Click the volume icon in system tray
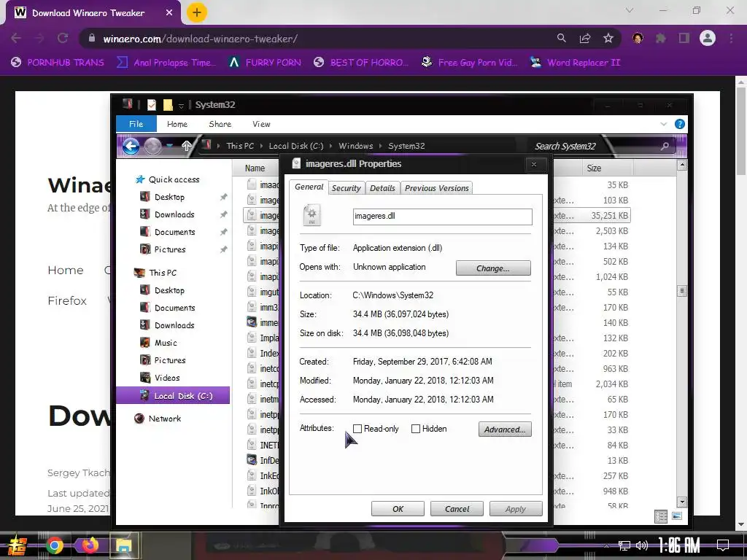Screen dimensions: 747x560 (x=642, y=545)
